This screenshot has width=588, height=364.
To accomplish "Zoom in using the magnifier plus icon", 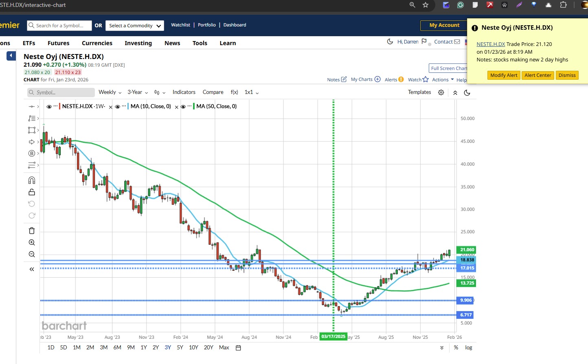I will click(32, 242).
